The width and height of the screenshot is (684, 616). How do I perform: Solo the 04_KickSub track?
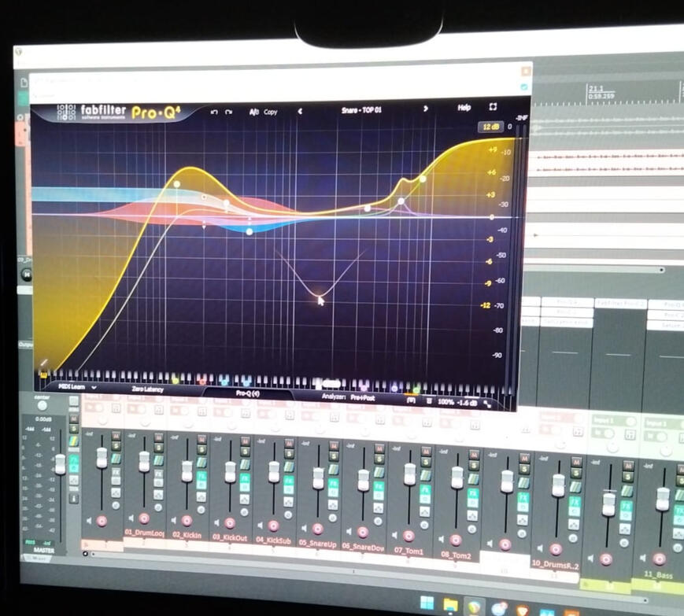tap(288, 453)
